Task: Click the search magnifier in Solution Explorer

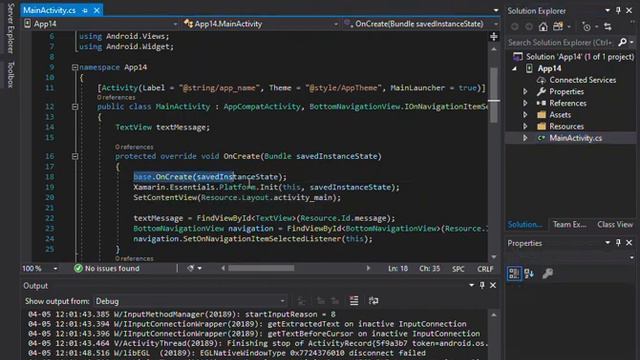Action: [x=622, y=42]
